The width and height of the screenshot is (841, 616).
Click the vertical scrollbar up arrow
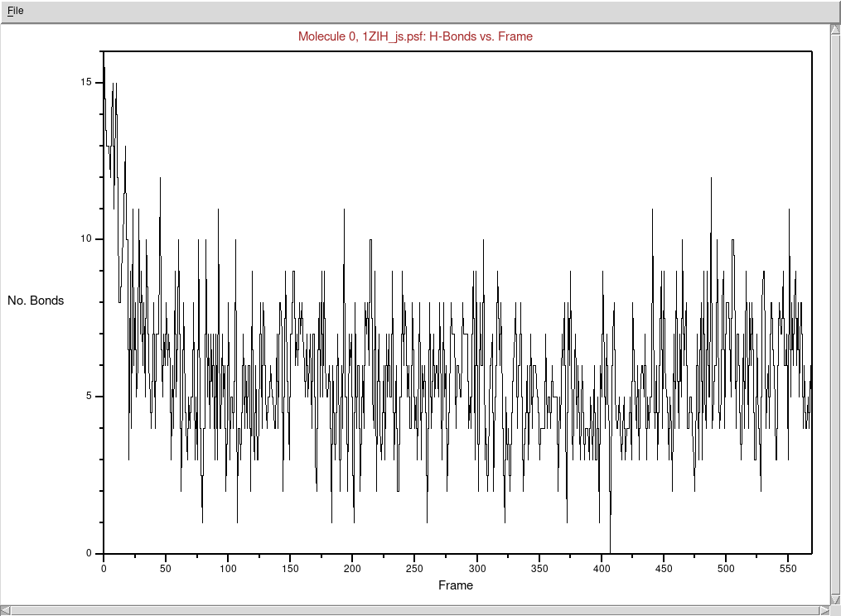(835, 29)
